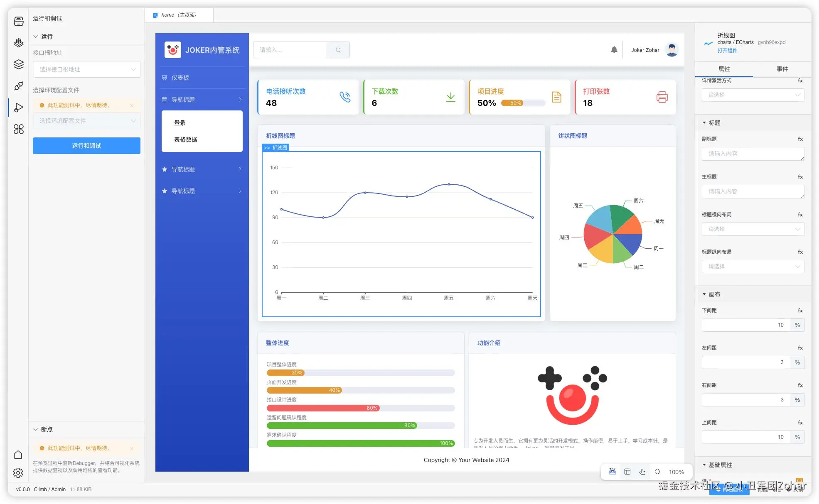Click the layout panel icon in the floating toolbar

tap(627, 472)
